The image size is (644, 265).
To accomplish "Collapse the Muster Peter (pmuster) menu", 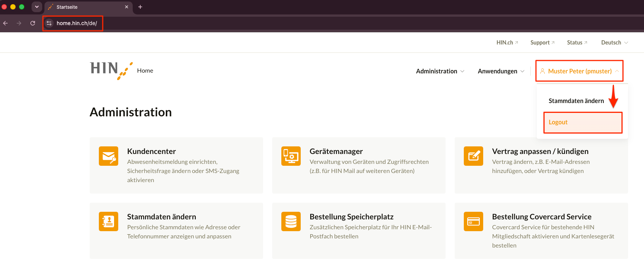I will coord(580,71).
